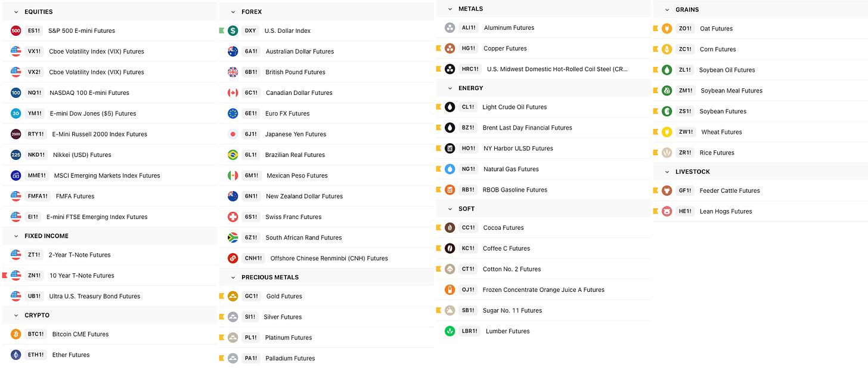Click the Ether diamond icon
This screenshot has height=373, width=868.
tap(16, 354)
